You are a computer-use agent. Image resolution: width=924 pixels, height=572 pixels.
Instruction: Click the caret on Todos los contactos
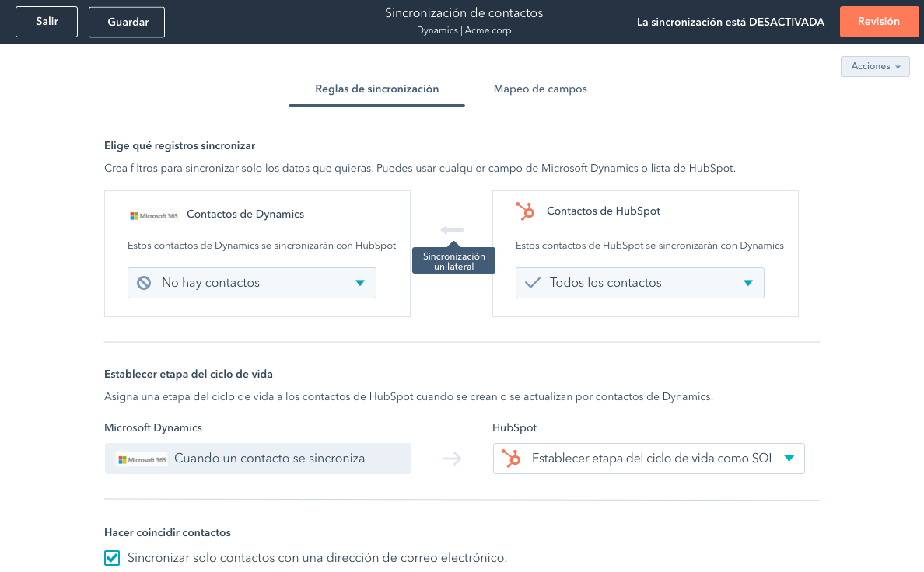click(748, 283)
